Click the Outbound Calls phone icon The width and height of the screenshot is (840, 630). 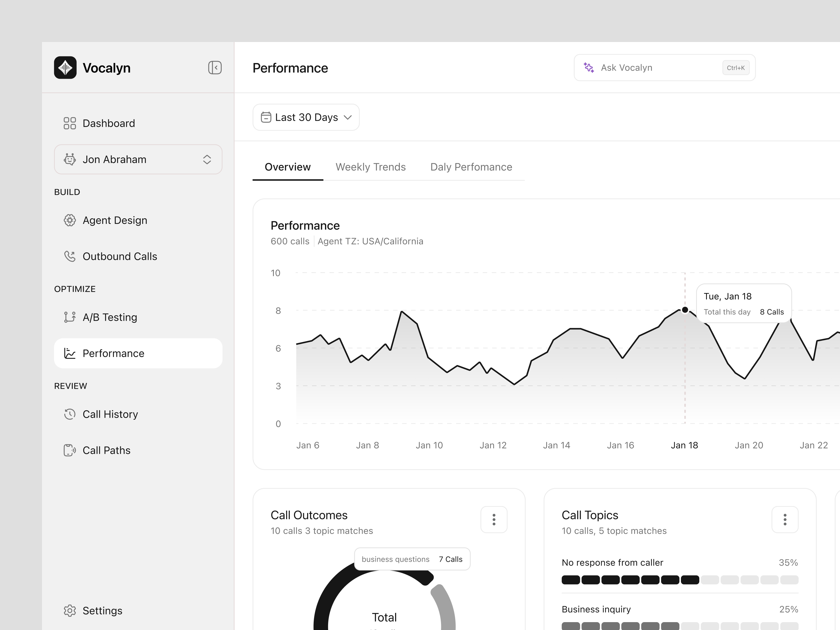point(70,256)
